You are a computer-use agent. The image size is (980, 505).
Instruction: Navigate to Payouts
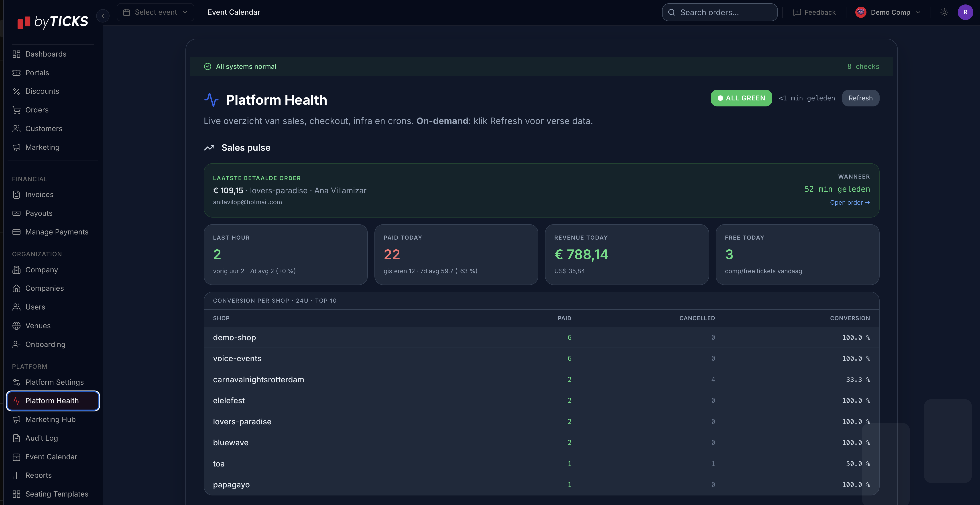click(53, 213)
